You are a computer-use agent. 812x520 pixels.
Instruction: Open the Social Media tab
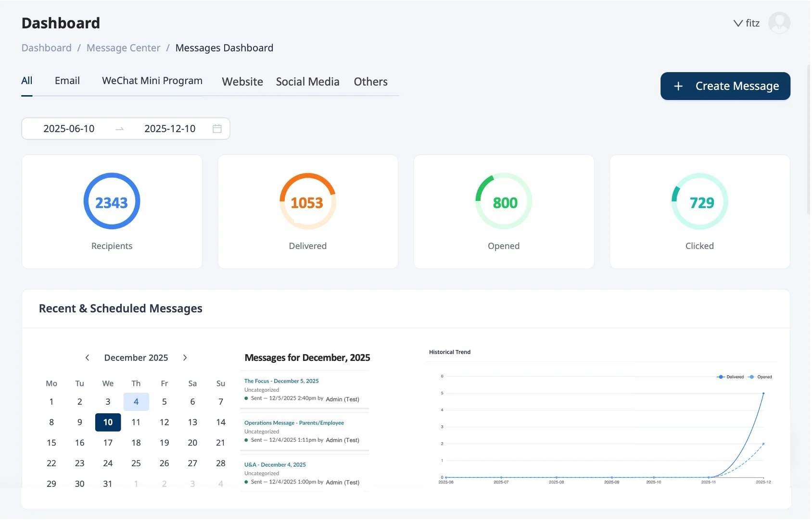[x=308, y=82]
